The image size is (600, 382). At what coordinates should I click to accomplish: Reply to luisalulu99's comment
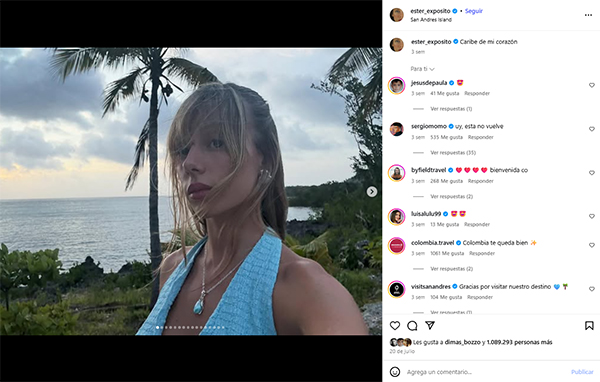point(477,225)
